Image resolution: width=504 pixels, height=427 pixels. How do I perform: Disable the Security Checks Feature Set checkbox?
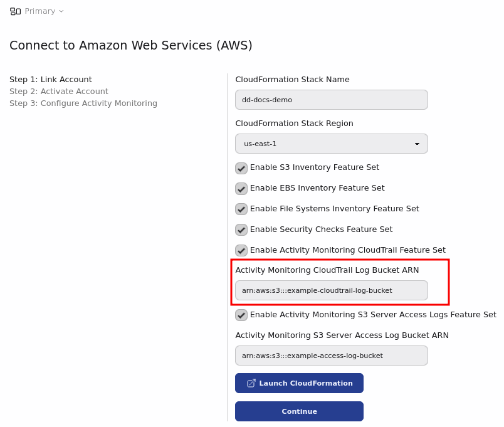tap(241, 230)
